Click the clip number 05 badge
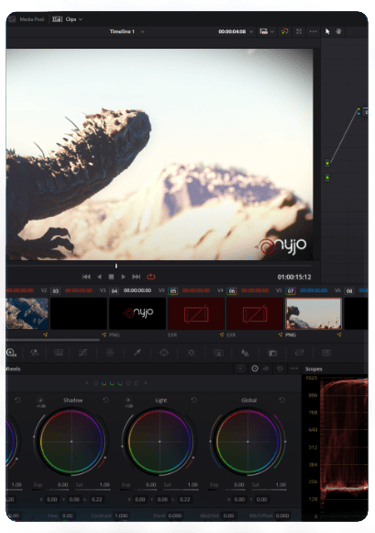The image size is (375, 533). tap(173, 291)
